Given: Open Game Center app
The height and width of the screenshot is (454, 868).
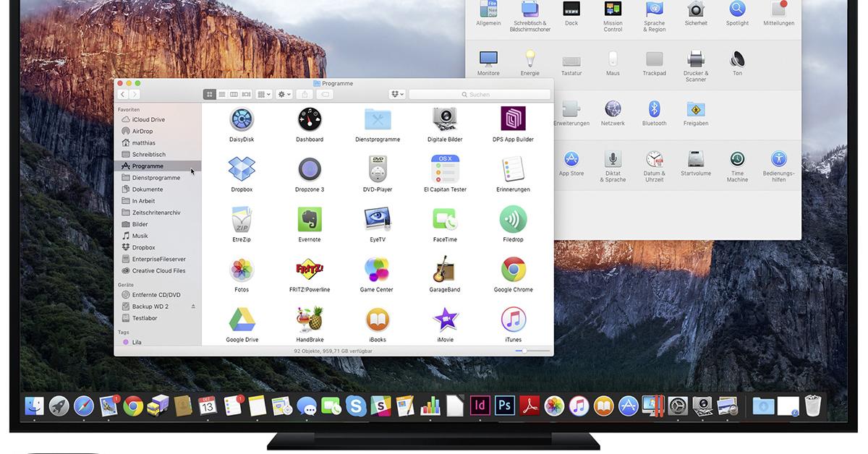Looking at the screenshot, I should point(377,270).
